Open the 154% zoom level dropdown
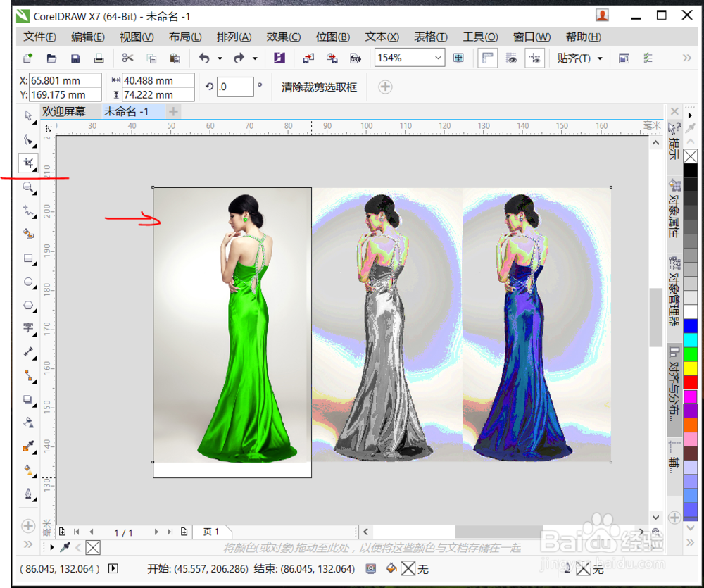Viewport: 704px width, 588px height. [438, 58]
